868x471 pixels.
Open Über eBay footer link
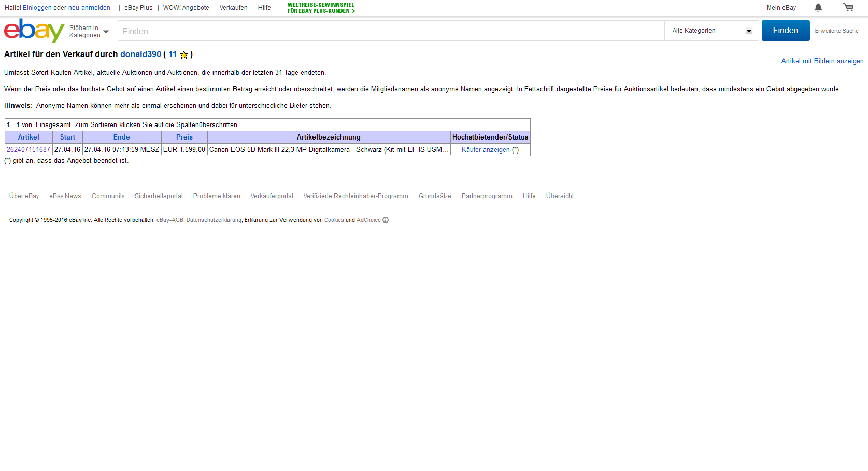pos(24,196)
